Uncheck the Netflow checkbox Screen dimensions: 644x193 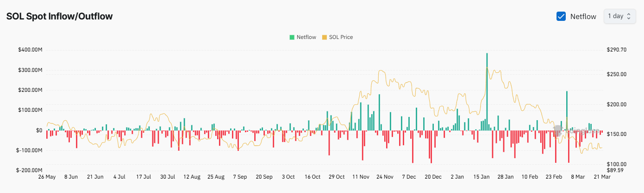point(561,16)
